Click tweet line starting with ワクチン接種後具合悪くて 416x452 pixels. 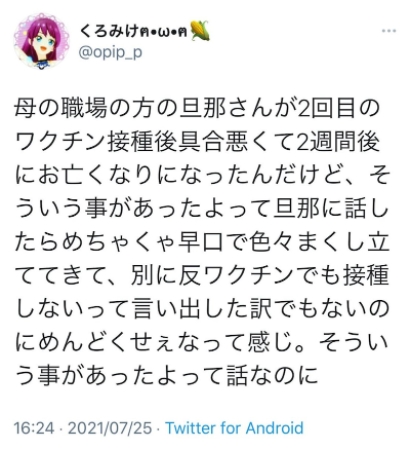pyautogui.click(x=197, y=142)
